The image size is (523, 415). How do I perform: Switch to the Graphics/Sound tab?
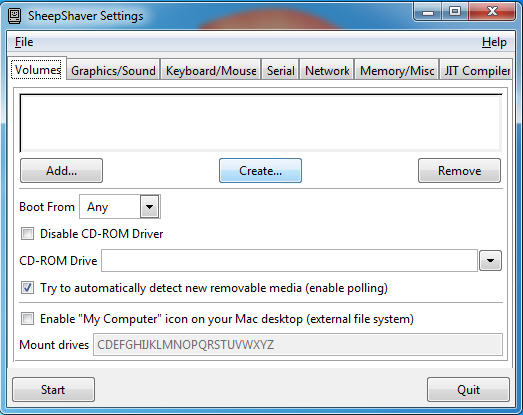(113, 70)
